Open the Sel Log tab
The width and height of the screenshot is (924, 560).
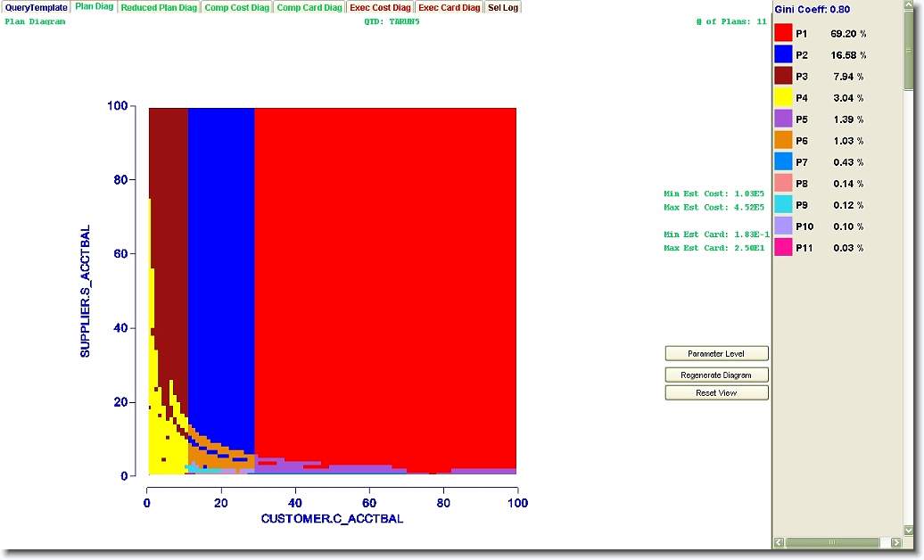(502, 7)
